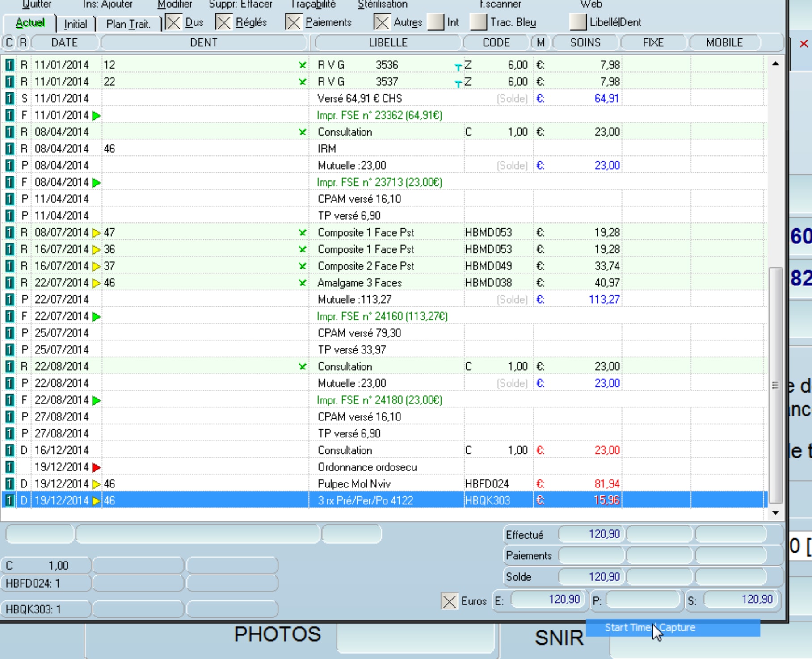This screenshot has height=659, width=812.
Task: Enable the Trac. Bleu checkbox
Action: pos(478,22)
